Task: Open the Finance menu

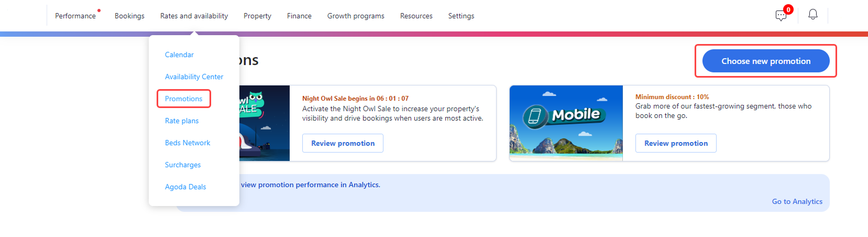Action: point(299,16)
